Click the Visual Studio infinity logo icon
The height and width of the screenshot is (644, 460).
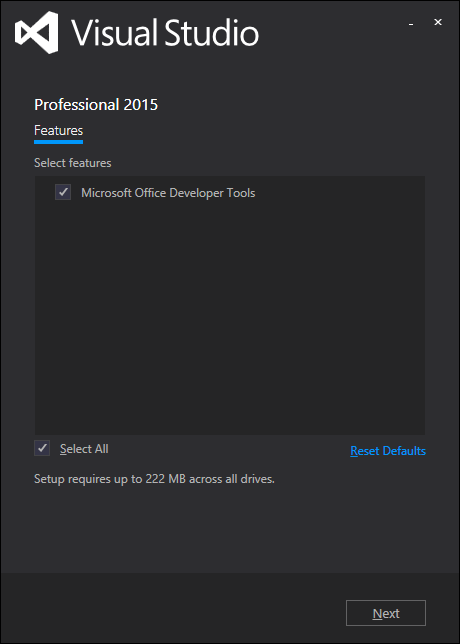tap(36, 32)
